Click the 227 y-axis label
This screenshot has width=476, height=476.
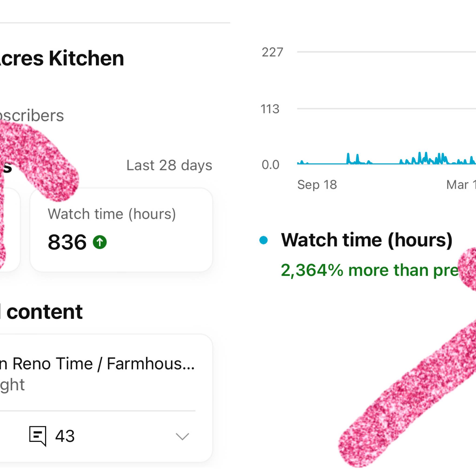tap(272, 52)
